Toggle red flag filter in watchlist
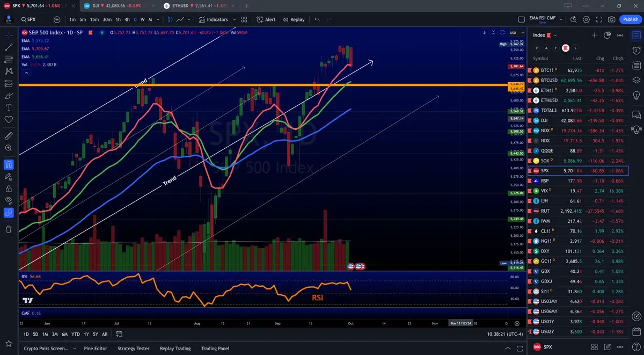 point(565,48)
